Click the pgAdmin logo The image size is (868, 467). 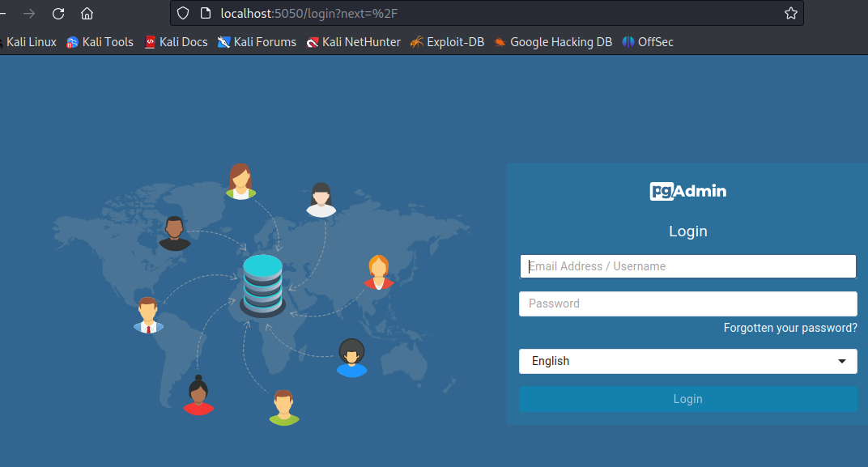tap(687, 191)
